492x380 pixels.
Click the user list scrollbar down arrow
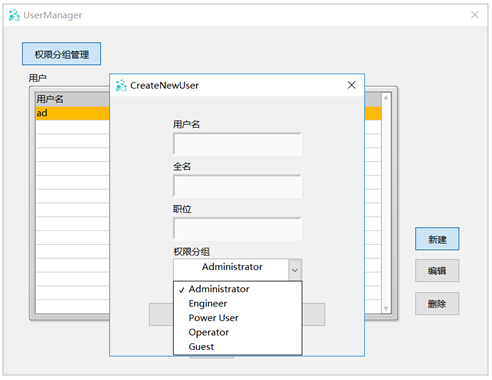click(x=386, y=308)
